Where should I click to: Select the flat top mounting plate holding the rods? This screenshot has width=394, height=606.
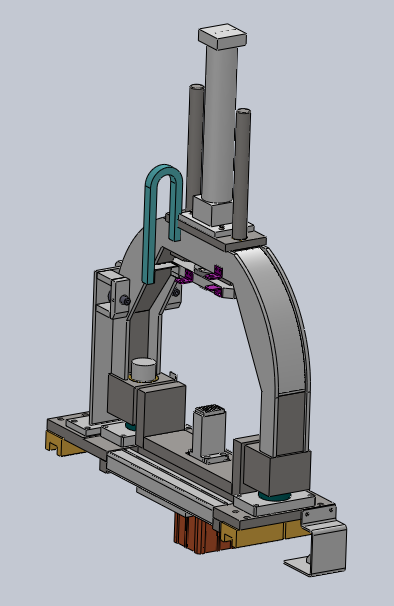pos(223,233)
